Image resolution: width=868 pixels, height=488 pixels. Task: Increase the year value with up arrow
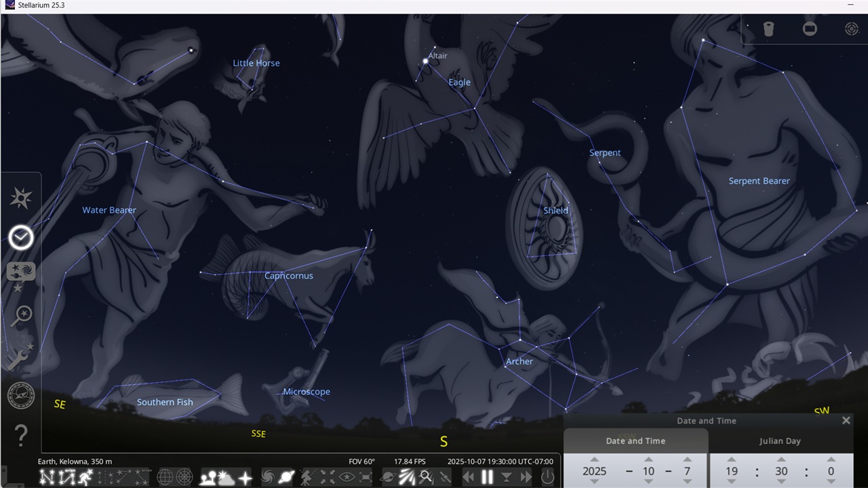[x=594, y=460]
